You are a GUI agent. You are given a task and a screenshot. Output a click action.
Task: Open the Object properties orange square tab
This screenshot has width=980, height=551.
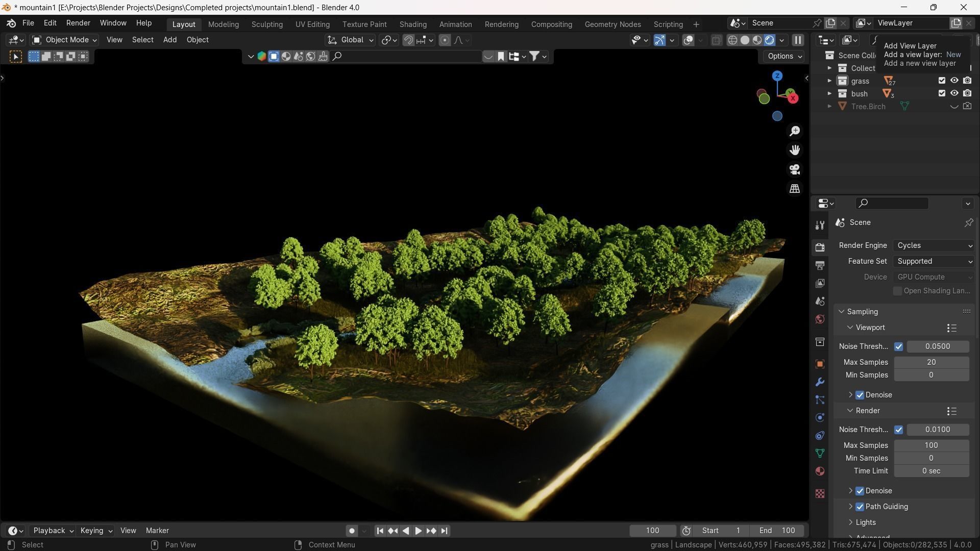[820, 364]
